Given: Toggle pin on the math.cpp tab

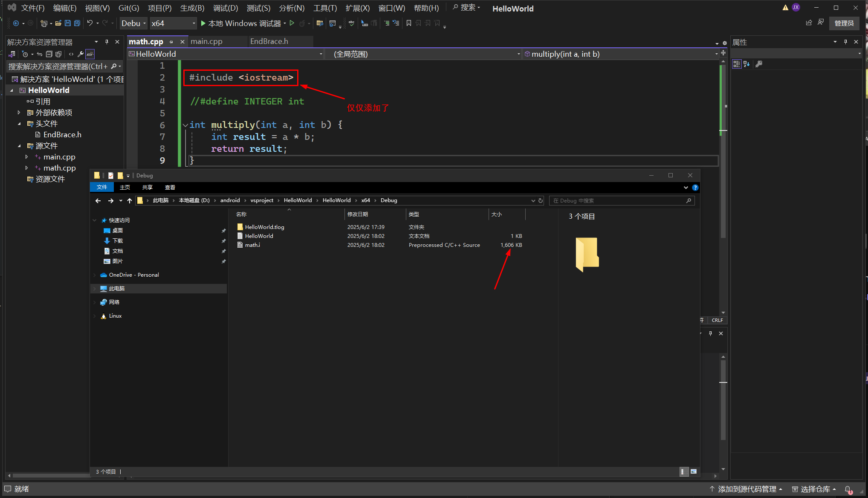Looking at the screenshot, I should pyautogui.click(x=171, y=42).
